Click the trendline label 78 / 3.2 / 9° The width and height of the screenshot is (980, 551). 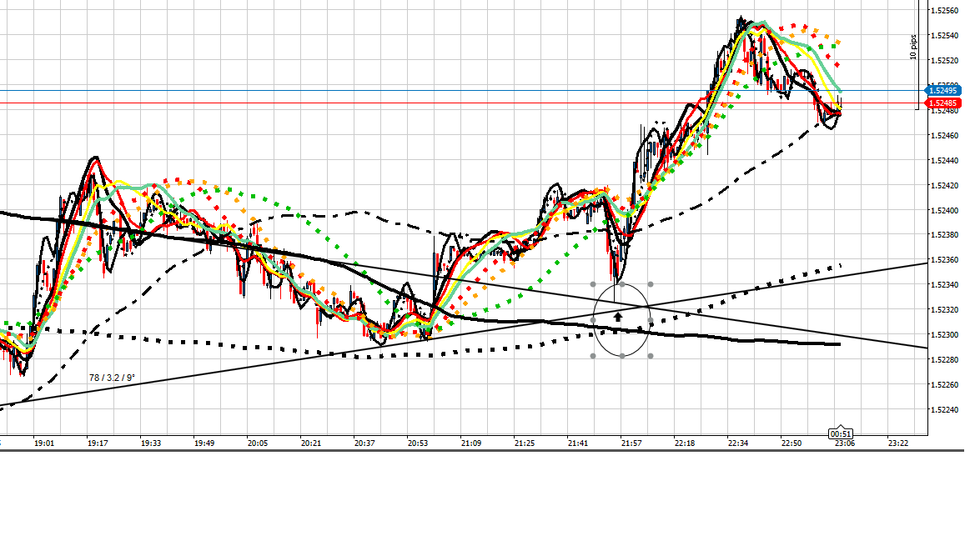click(112, 378)
